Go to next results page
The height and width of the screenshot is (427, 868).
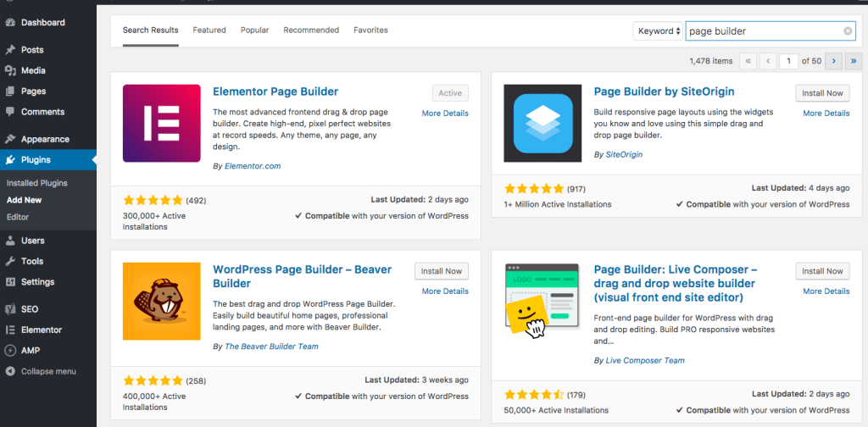coord(833,61)
